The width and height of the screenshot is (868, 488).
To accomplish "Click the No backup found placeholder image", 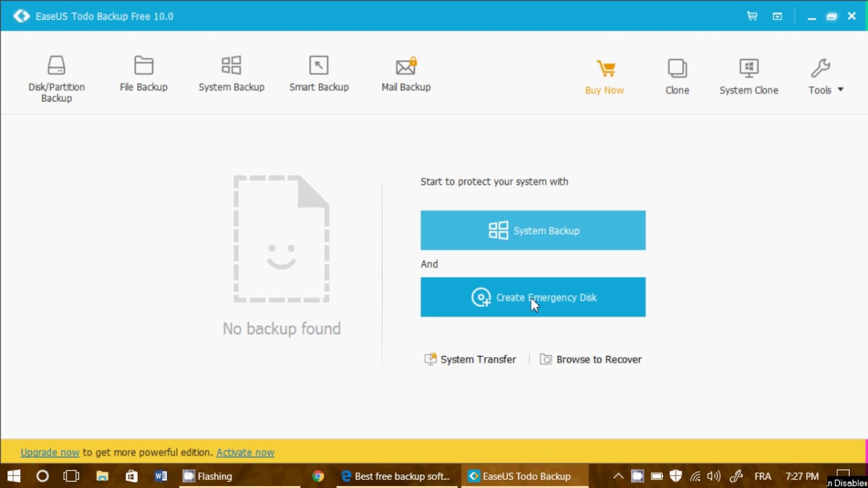I will tap(281, 239).
